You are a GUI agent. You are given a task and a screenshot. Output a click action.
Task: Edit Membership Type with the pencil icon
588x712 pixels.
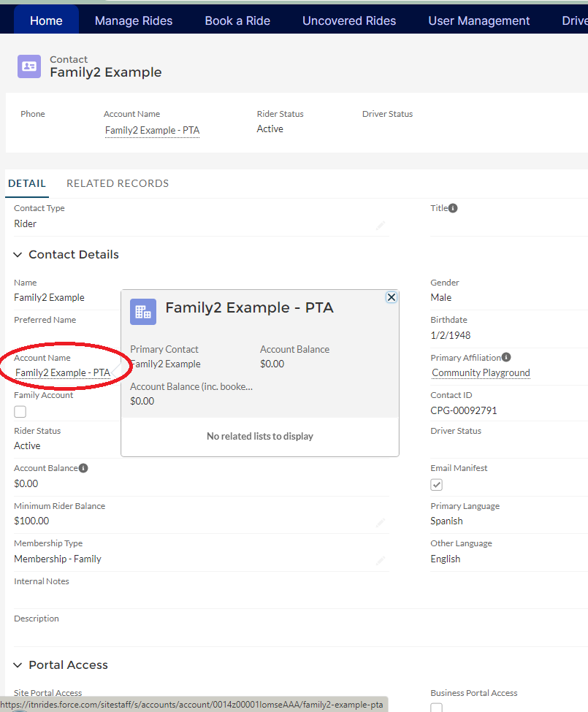tap(381, 560)
